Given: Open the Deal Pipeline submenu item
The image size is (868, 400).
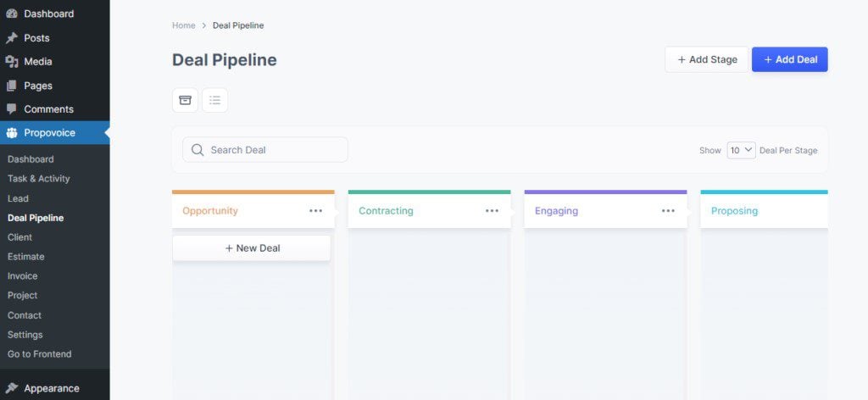Looking at the screenshot, I should (x=36, y=218).
